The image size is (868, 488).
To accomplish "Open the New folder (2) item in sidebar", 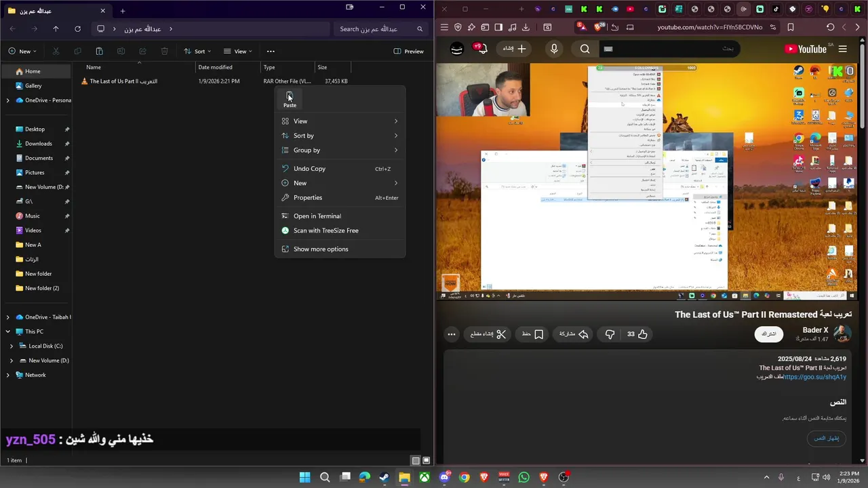I will pyautogui.click(x=37, y=288).
